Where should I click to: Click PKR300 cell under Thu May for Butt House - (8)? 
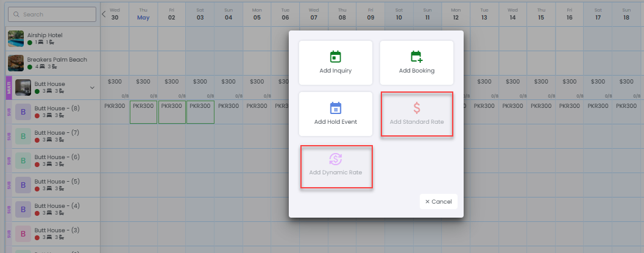coord(143,112)
